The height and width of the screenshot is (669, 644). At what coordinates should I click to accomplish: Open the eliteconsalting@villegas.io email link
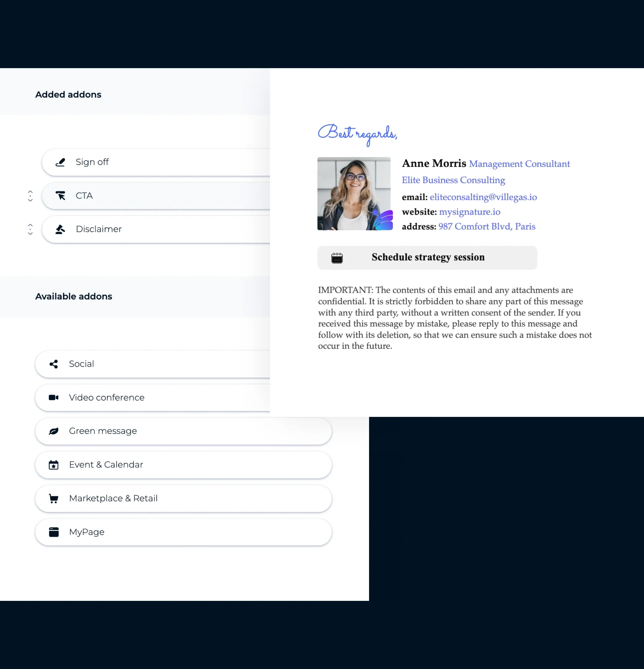pyautogui.click(x=483, y=197)
